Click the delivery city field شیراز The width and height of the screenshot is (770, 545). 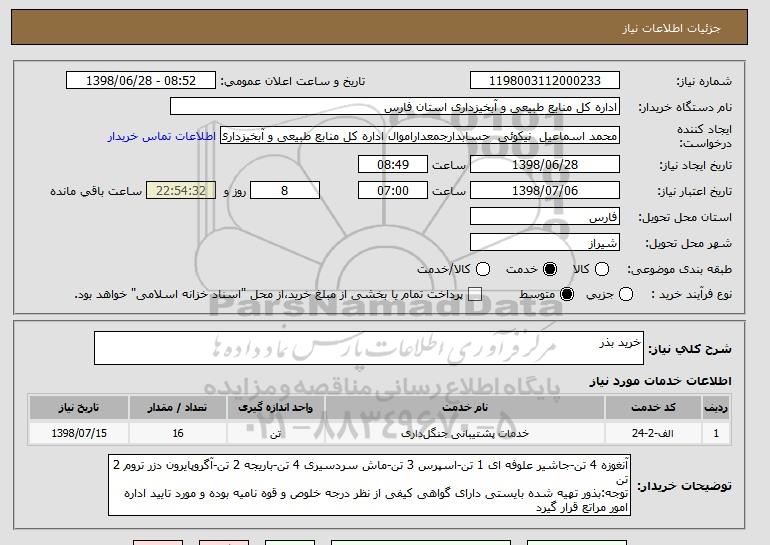tap(545, 243)
